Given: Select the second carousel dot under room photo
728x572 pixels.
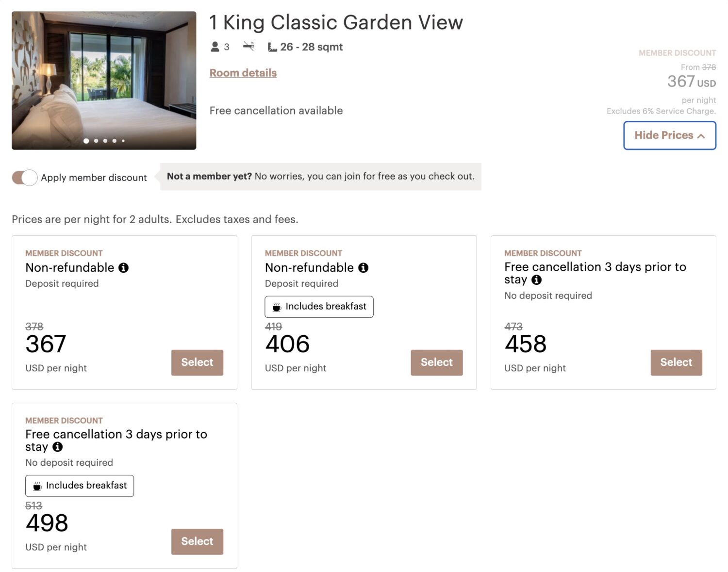Looking at the screenshot, I should click(96, 141).
